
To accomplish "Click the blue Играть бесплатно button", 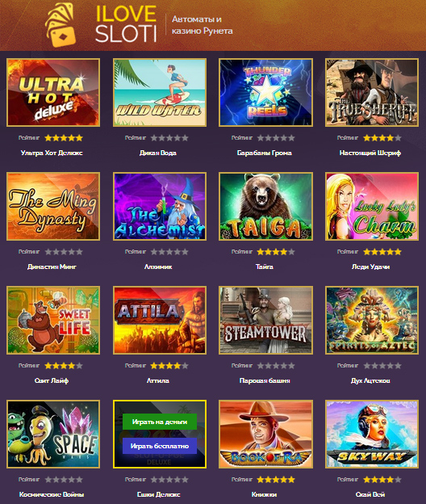I will tap(160, 446).
